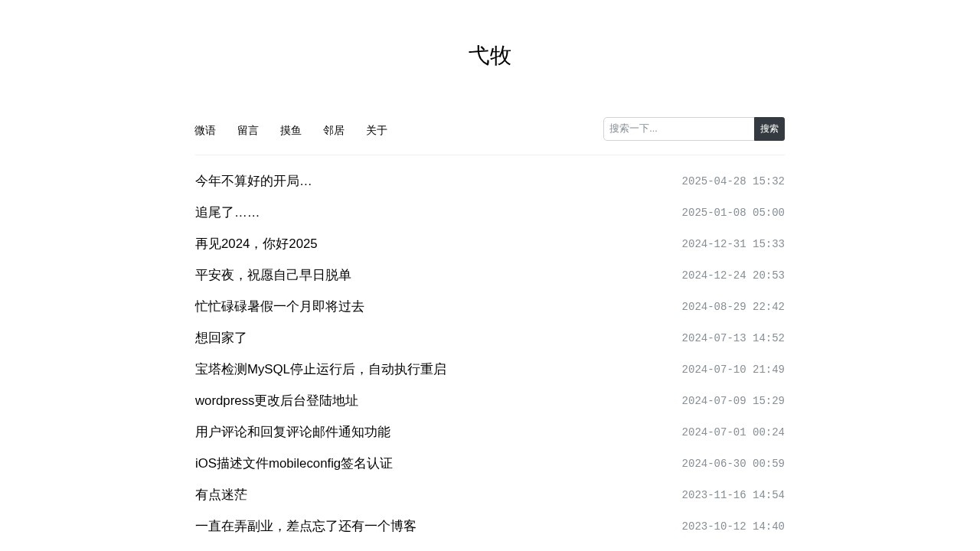Click the 搜索 search button
This screenshot has width=980, height=551.
769,129
